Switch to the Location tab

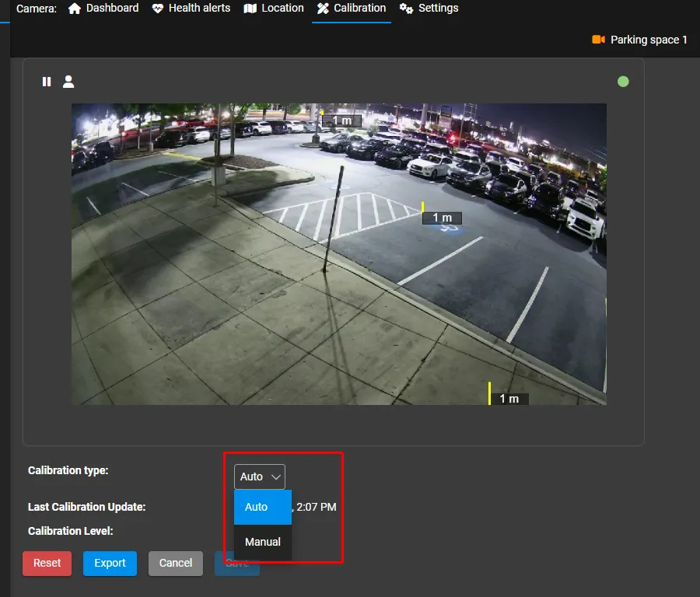[274, 8]
